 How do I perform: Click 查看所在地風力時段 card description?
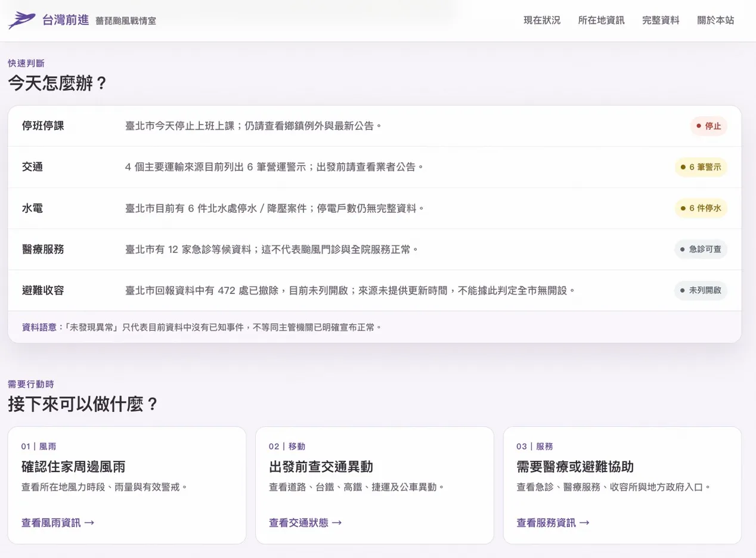coord(105,487)
